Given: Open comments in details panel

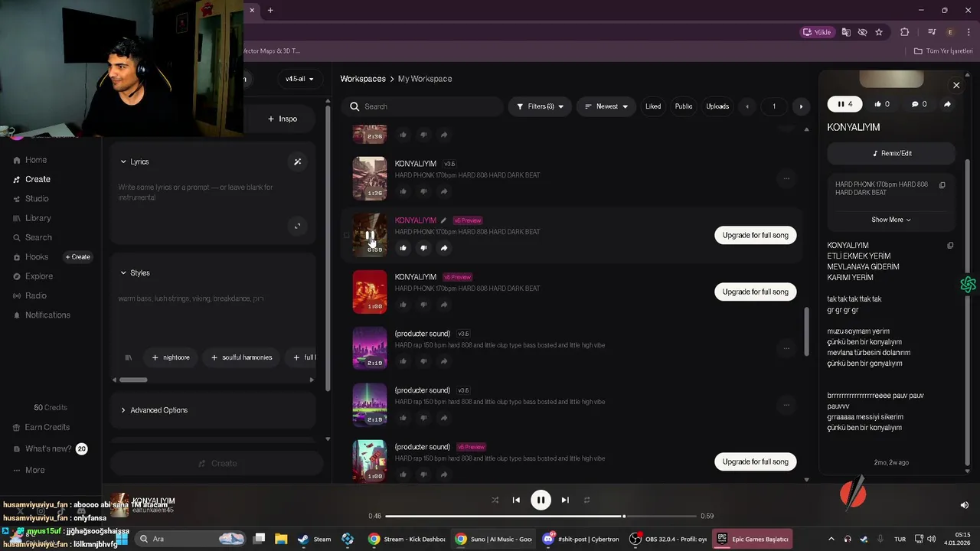Looking at the screenshot, I should pos(919,104).
